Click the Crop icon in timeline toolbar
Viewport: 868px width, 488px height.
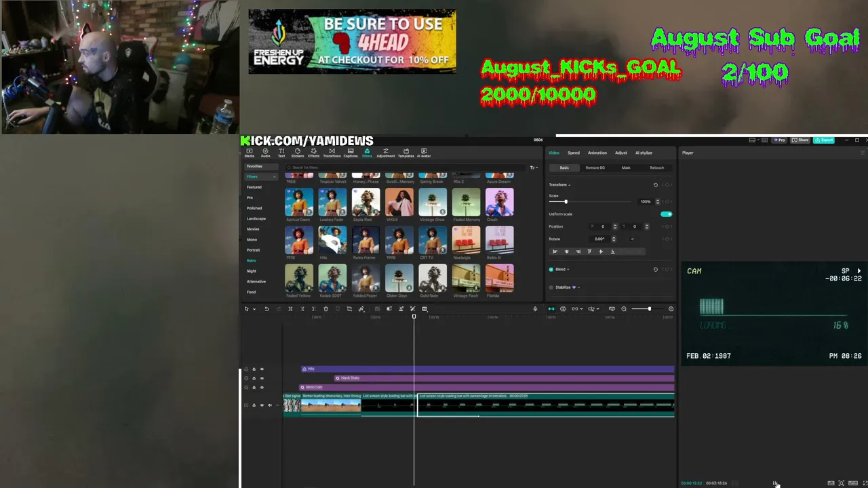pyautogui.click(x=349, y=309)
